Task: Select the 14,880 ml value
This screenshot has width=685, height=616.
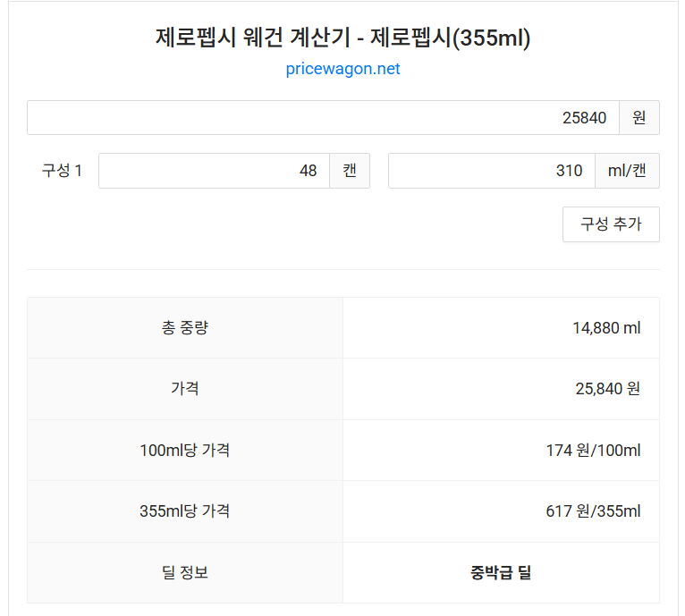Action: 606,327
